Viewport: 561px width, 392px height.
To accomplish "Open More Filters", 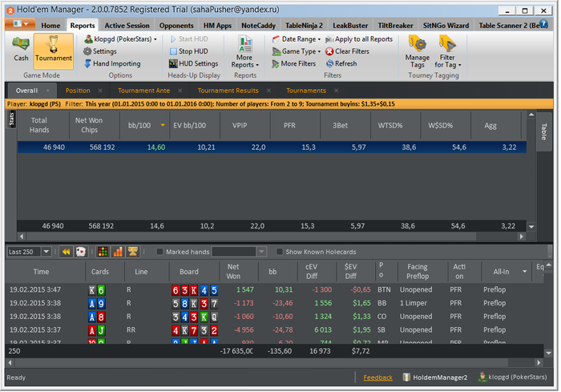I will (294, 63).
